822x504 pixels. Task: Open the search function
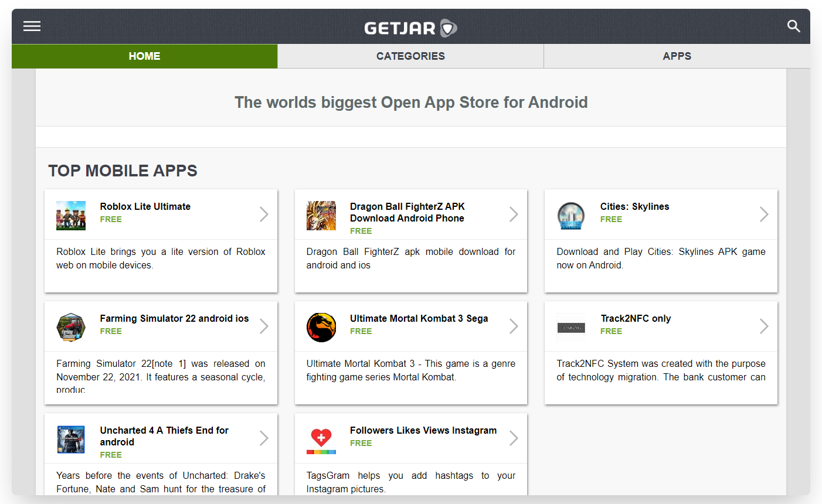click(x=793, y=26)
